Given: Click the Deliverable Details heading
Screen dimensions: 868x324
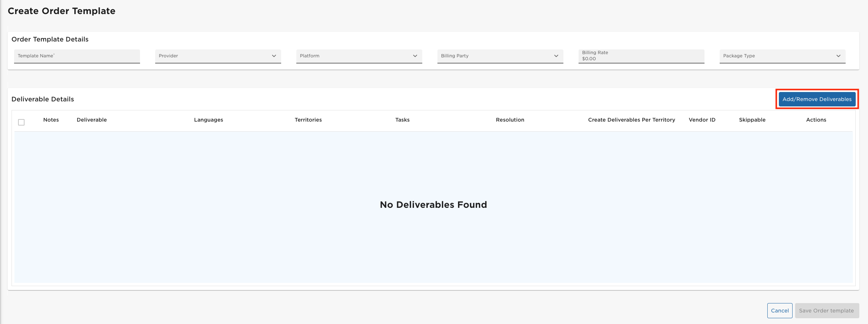Looking at the screenshot, I should coord(43,99).
